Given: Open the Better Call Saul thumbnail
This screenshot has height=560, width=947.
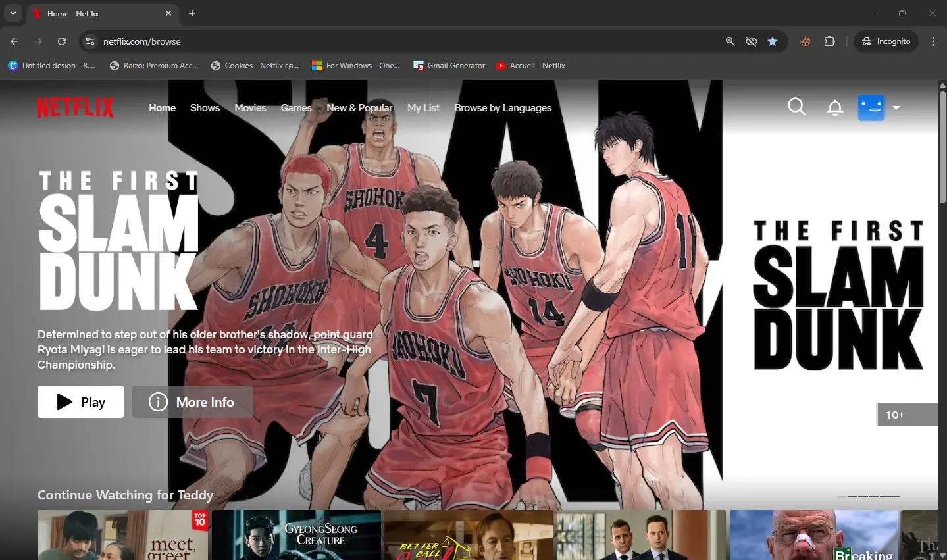Looking at the screenshot, I should 469,535.
